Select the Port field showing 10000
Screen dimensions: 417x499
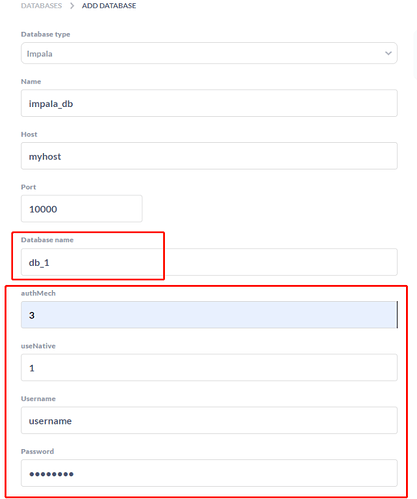point(82,209)
